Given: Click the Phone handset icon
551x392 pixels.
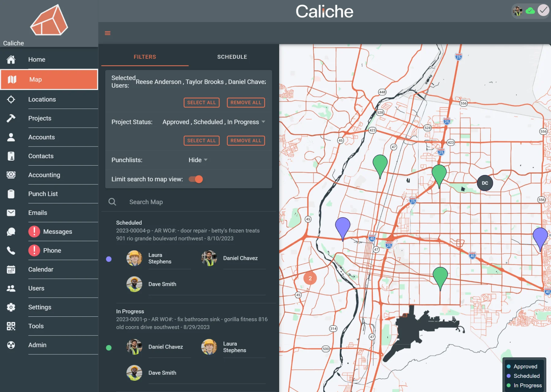Looking at the screenshot, I should pyautogui.click(x=11, y=251).
